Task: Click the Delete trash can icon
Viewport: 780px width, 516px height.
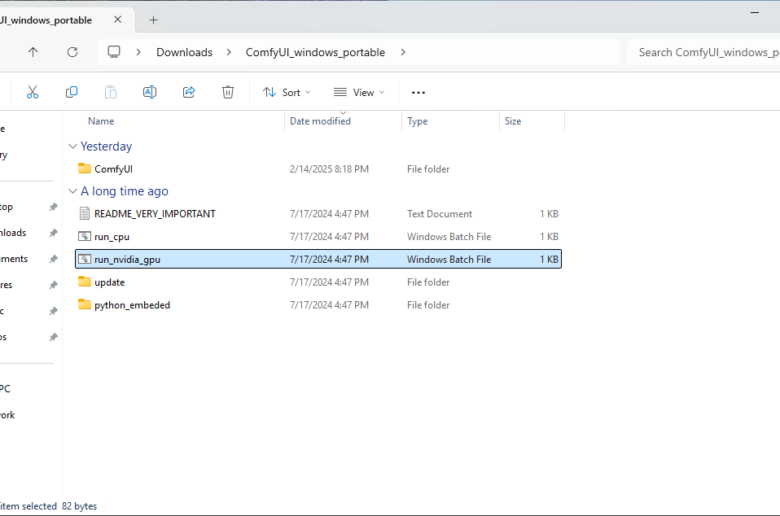Action: (228, 92)
